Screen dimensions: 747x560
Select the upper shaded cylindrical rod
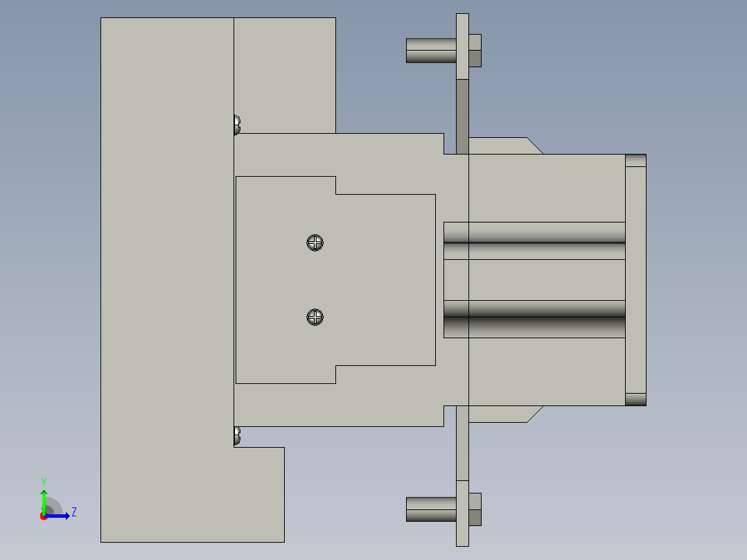(534, 240)
